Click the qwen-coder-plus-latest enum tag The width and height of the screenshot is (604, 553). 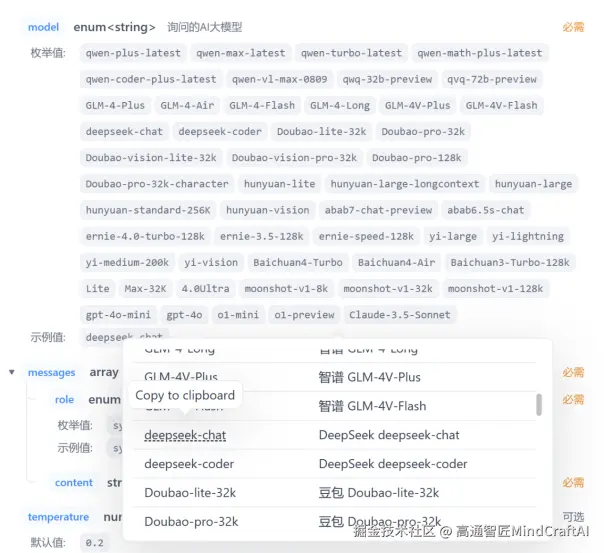151,79
